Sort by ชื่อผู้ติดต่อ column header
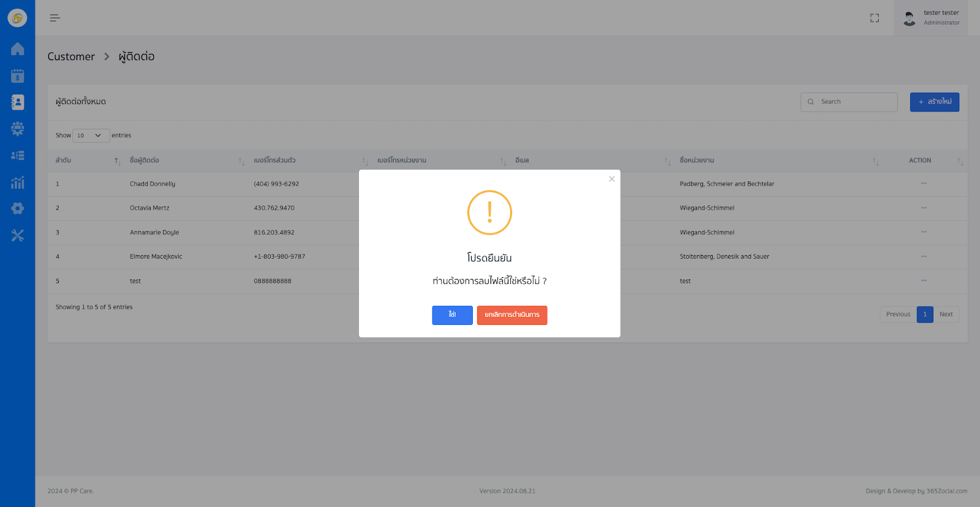Image resolution: width=980 pixels, height=507 pixels. click(145, 161)
